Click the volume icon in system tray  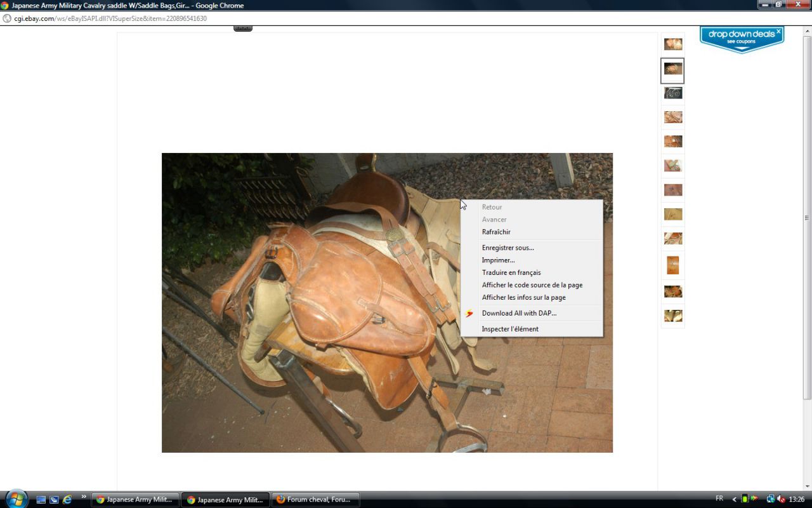782,499
